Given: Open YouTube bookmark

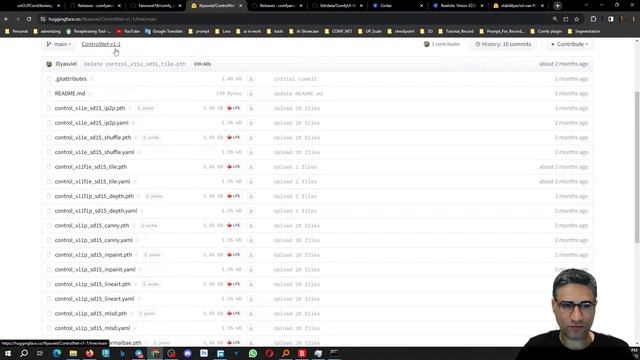Looking at the screenshot, I should click(x=128, y=31).
